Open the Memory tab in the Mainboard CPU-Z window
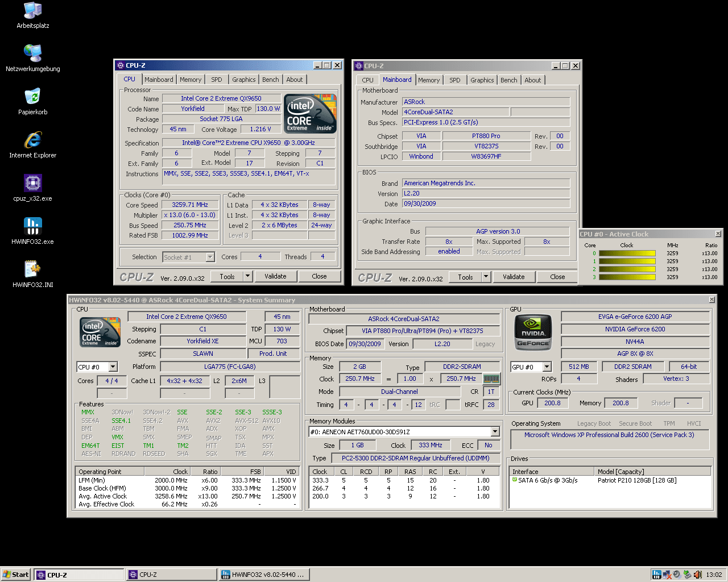This screenshot has height=582, width=728. coord(429,80)
